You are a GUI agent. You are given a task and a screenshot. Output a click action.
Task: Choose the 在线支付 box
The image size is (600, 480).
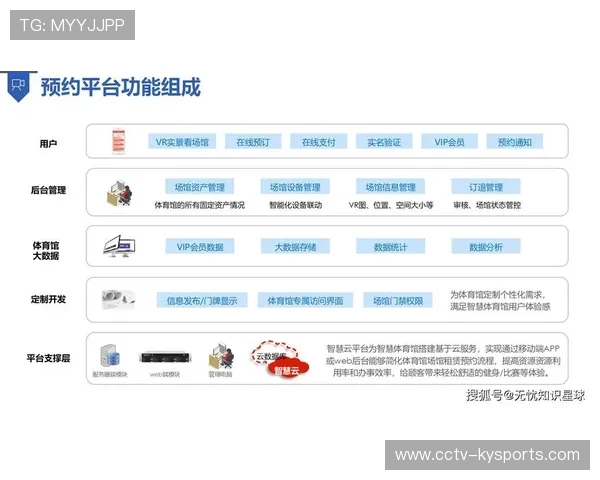coord(318,142)
